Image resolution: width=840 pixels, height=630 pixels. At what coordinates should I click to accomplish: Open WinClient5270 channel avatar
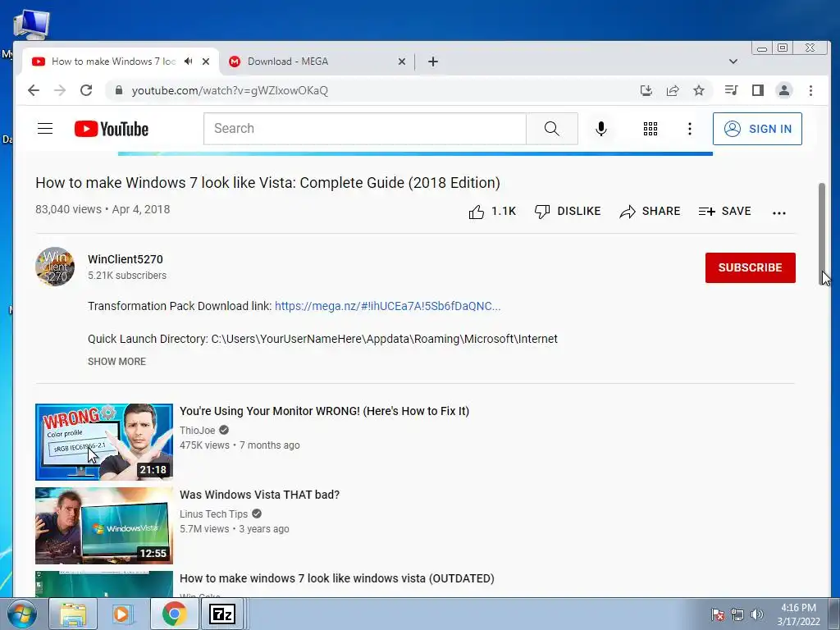(x=55, y=267)
